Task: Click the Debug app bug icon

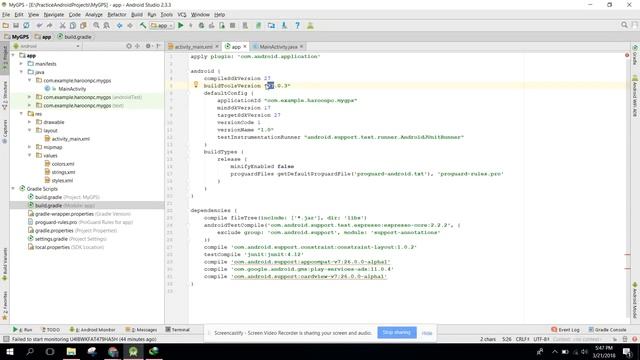Action: (x=201, y=25)
